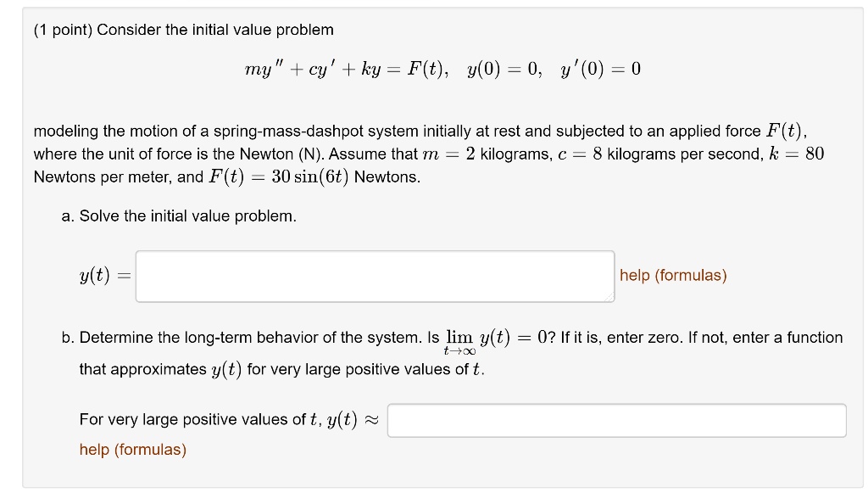Click the initial condition y'(0) = 0
868x504 pixels.
[600, 70]
